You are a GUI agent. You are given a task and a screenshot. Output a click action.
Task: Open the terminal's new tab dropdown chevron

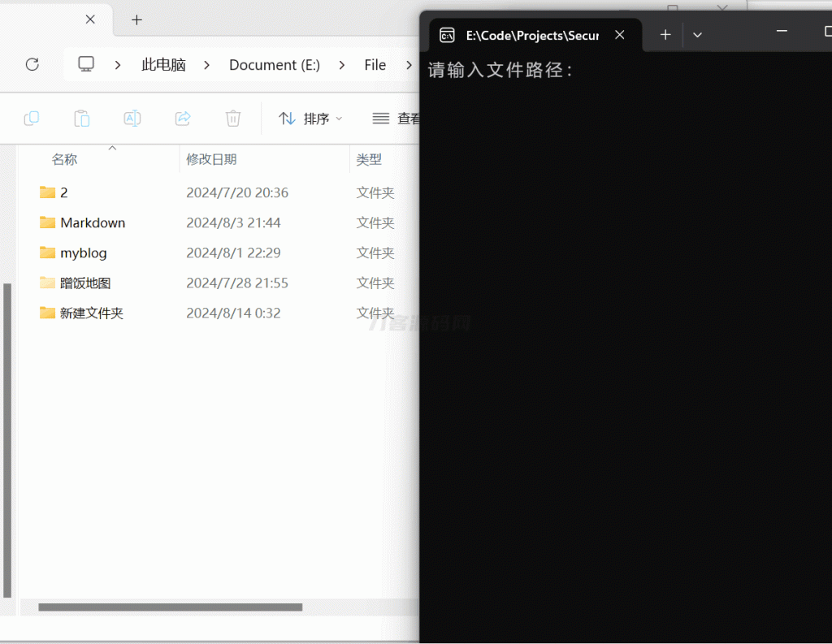(x=697, y=34)
